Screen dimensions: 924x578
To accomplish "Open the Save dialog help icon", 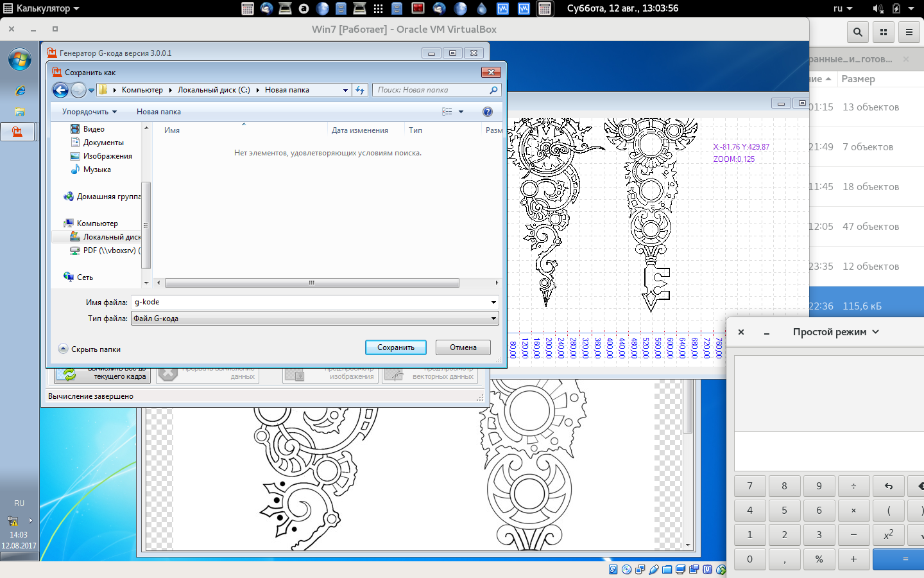I will (487, 112).
